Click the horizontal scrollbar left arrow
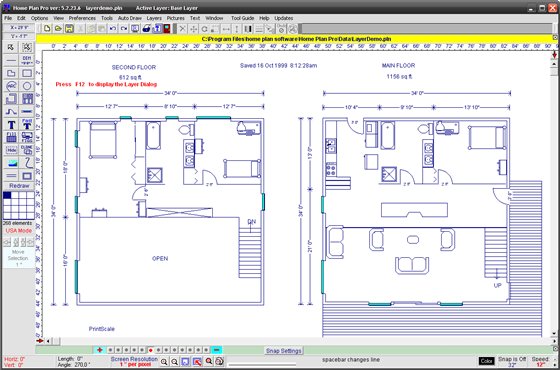 point(48,341)
